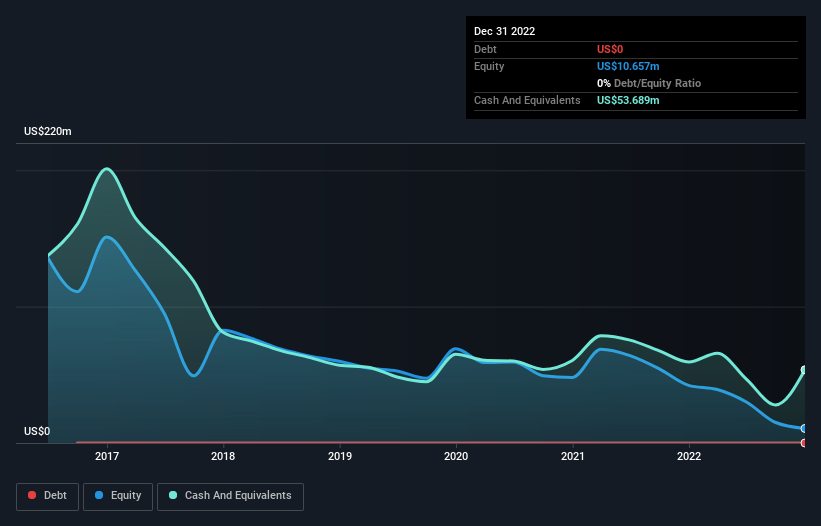
Task: Click the 2017 x-axis label
Action: point(107,456)
